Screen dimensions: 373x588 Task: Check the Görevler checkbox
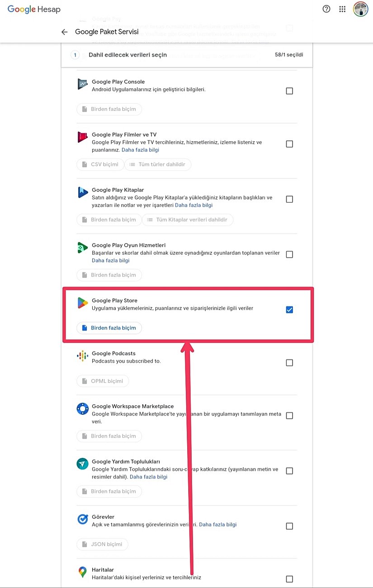pyautogui.click(x=289, y=526)
